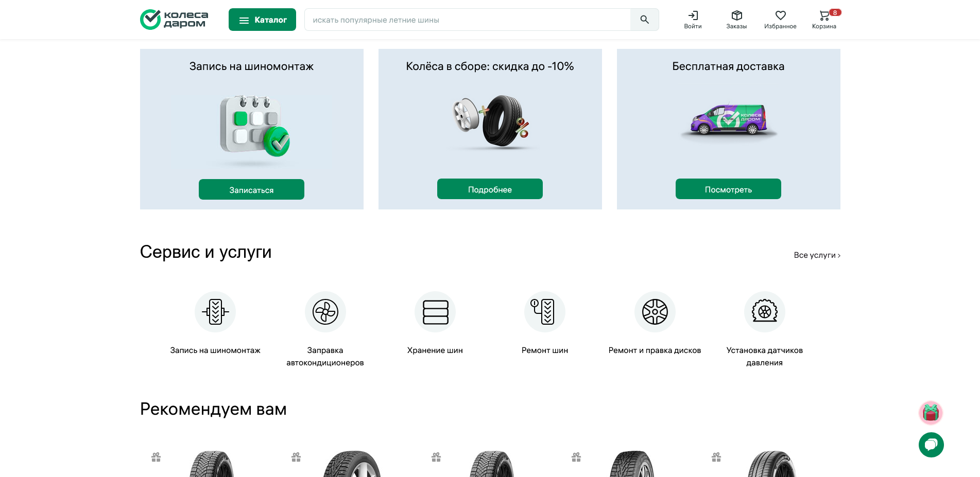
Task: Open Заказы orders box icon
Action: [x=736, y=15]
